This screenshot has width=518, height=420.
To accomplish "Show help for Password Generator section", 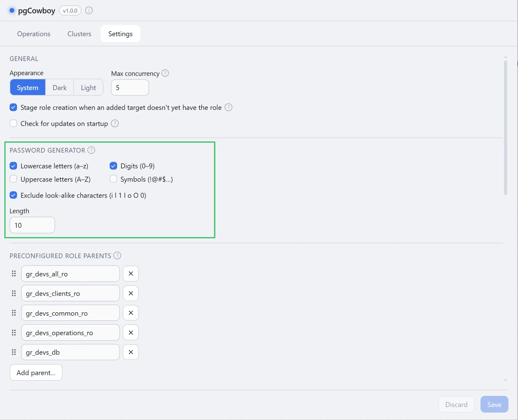I will tap(91, 150).
